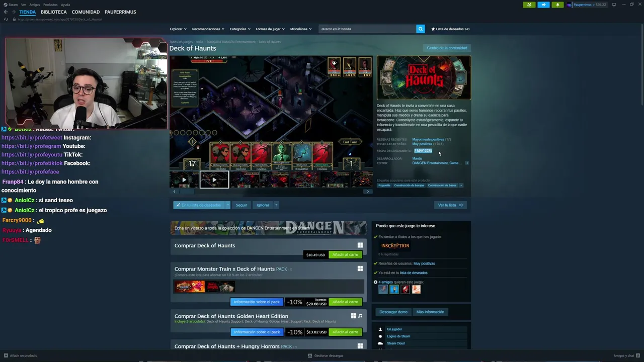The image size is (644, 362).
Task: Play the first trailer video thumbnail
Action: (184, 179)
